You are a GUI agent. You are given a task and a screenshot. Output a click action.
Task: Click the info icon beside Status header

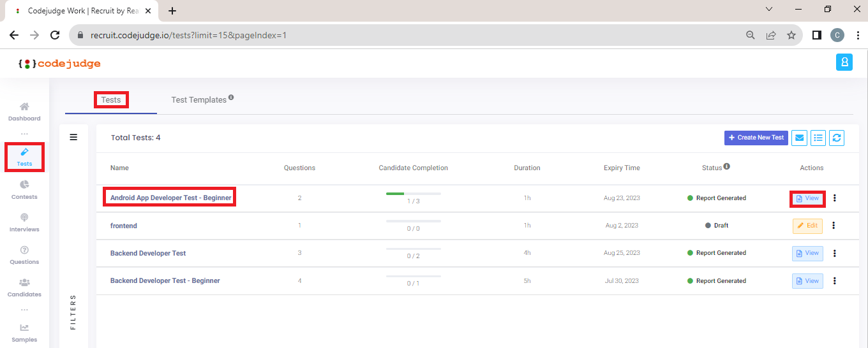pyautogui.click(x=726, y=166)
